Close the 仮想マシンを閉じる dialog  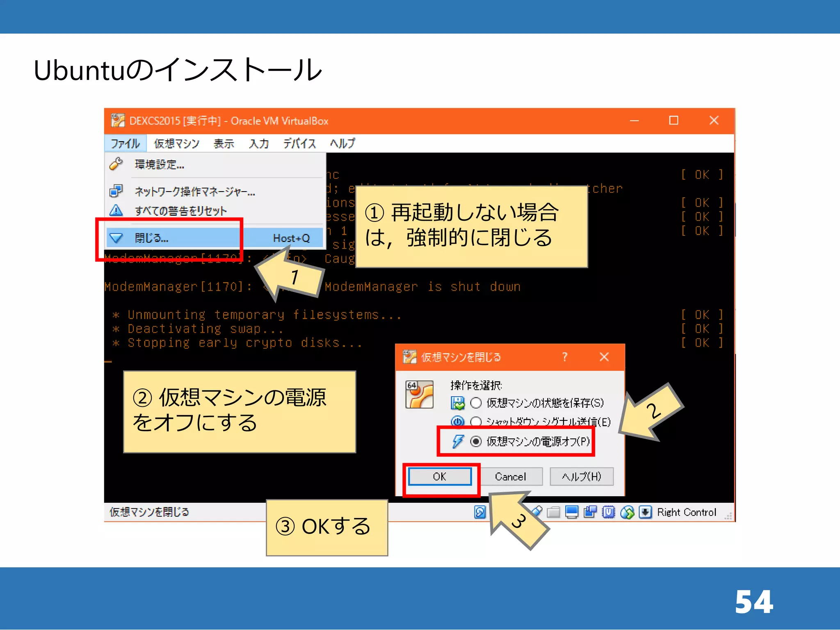click(x=604, y=357)
